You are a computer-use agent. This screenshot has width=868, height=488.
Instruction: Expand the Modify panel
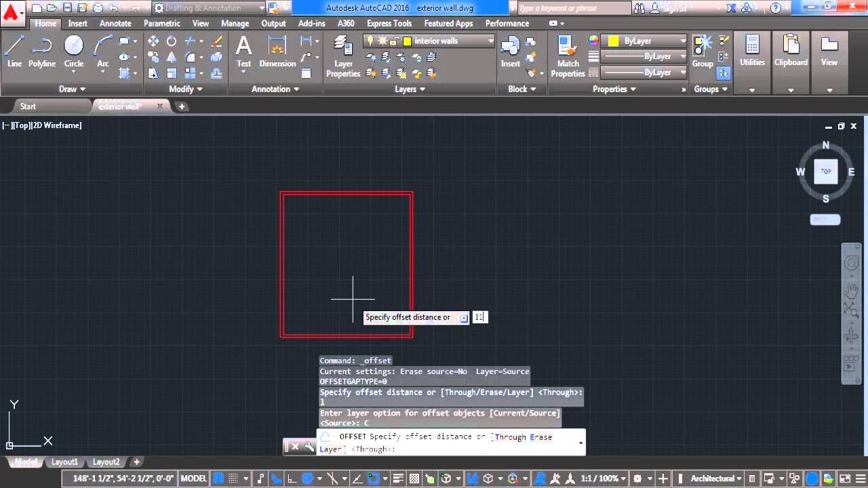pos(186,89)
